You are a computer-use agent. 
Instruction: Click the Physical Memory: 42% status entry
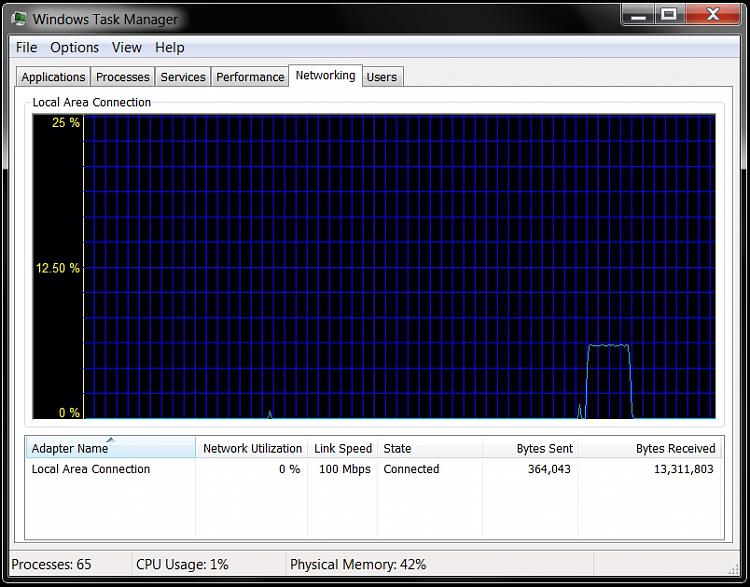pos(358,564)
